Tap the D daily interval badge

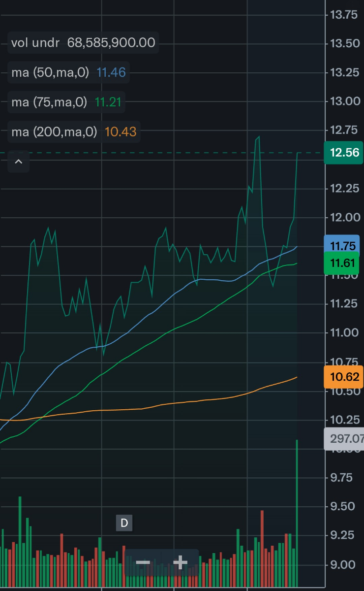click(124, 523)
